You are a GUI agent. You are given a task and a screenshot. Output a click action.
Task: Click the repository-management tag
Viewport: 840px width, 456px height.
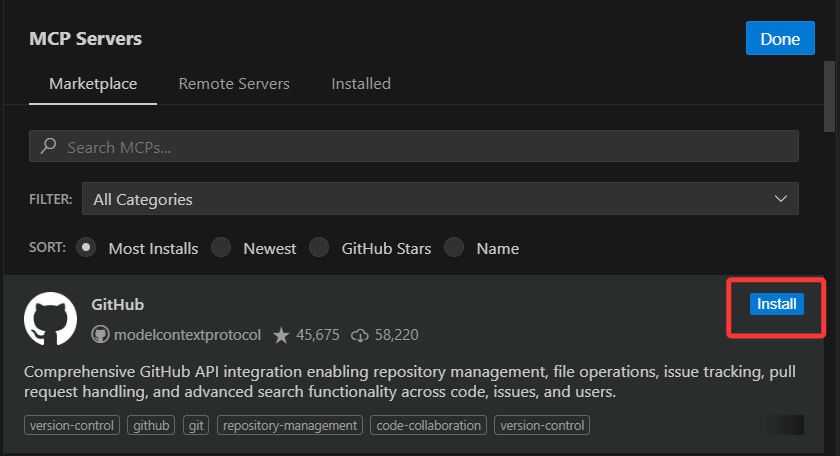tap(290, 425)
